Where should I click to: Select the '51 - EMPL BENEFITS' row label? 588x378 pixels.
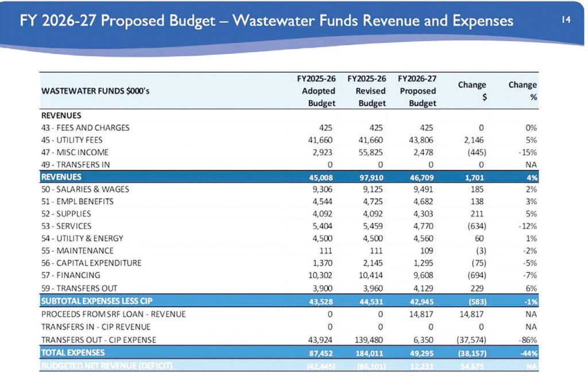pyautogui.click(x=78, y=201)
